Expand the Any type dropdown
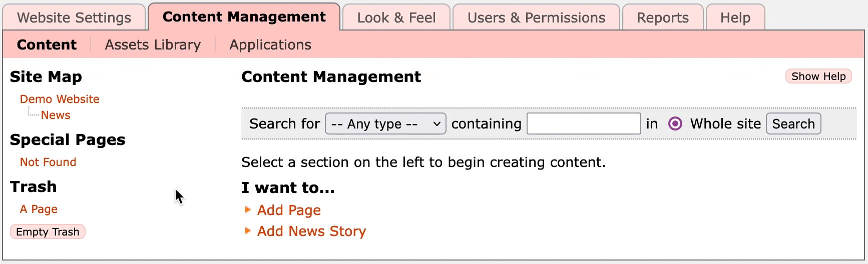 click(385, 123)
